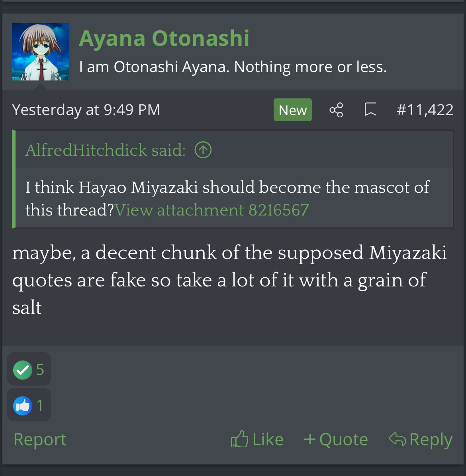
Task: Jump to quoted post via up-arrow icon
Action: click(203, 150)
